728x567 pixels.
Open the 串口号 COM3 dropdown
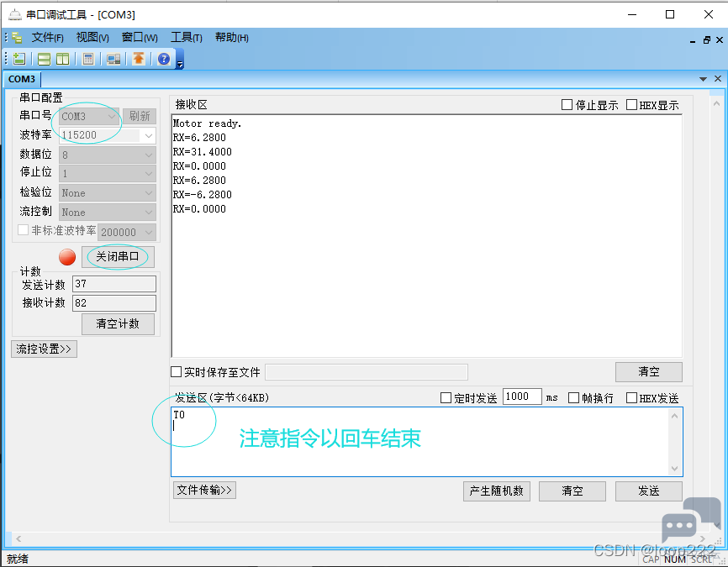pos(89,116)
